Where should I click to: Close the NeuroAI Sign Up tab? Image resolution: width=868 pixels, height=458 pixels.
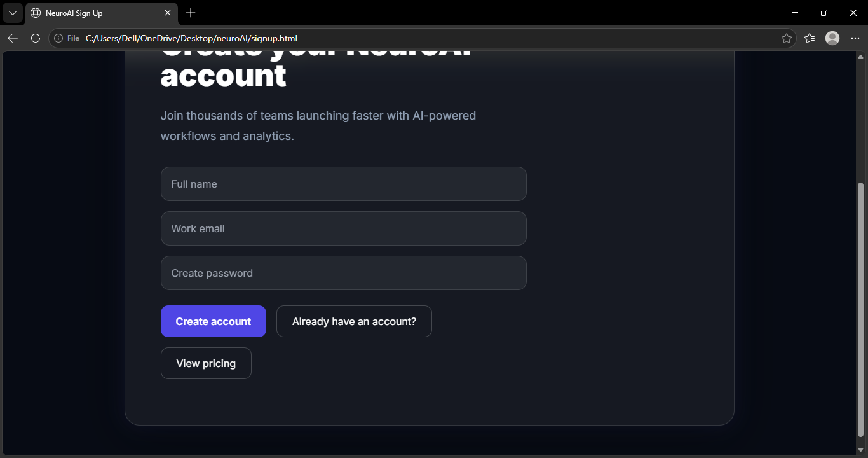[x=168, y=13]
